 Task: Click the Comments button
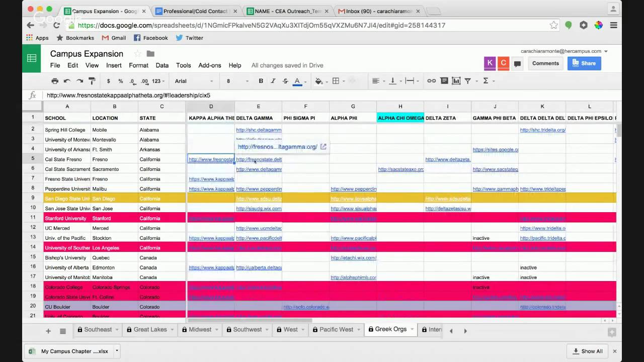[545, 63]
